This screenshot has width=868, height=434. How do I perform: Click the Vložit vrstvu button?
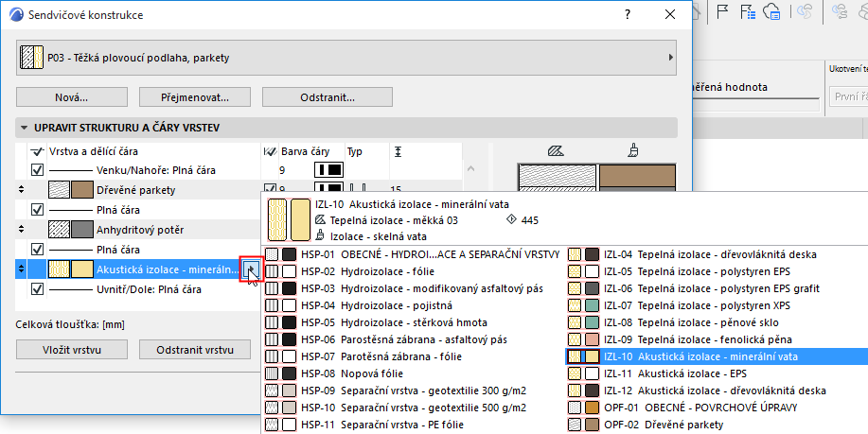click(x=72, y=350)
